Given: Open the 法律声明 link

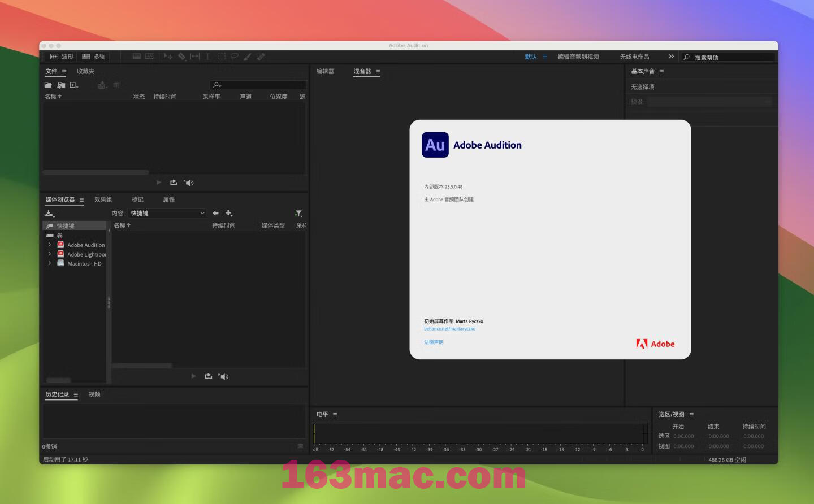Looking at the screenshot, I should (x=434, y=342).
